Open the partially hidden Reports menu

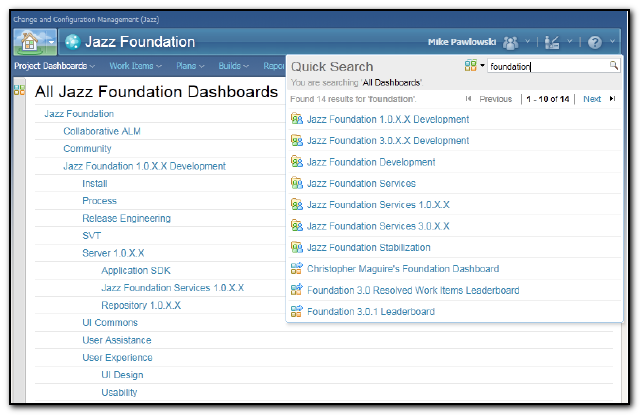274,66
